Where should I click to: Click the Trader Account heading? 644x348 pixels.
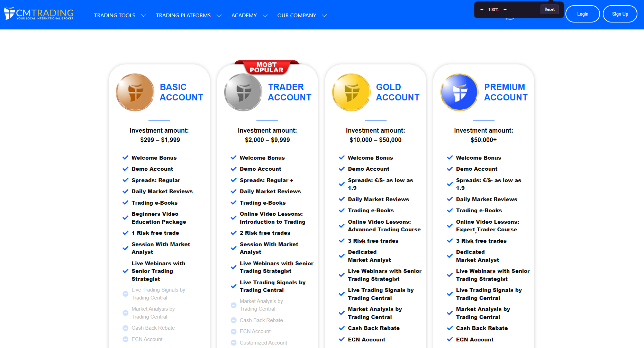[290, 92]
